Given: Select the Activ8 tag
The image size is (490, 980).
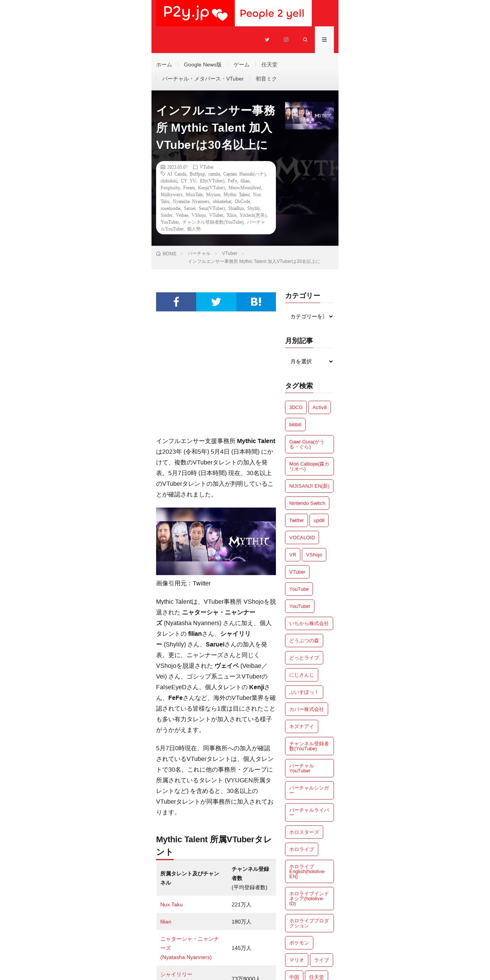Looking at the screenshot, I should point(319,408).
